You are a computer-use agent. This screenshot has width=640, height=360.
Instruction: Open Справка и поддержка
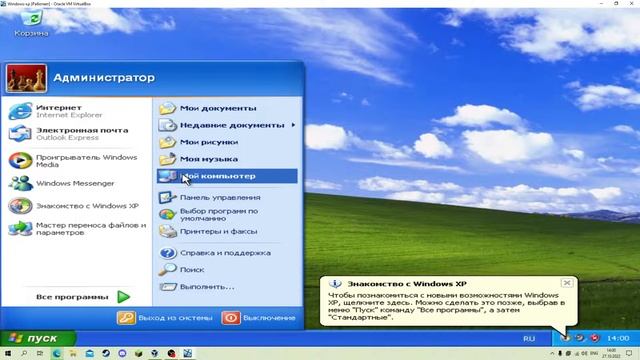227,253
